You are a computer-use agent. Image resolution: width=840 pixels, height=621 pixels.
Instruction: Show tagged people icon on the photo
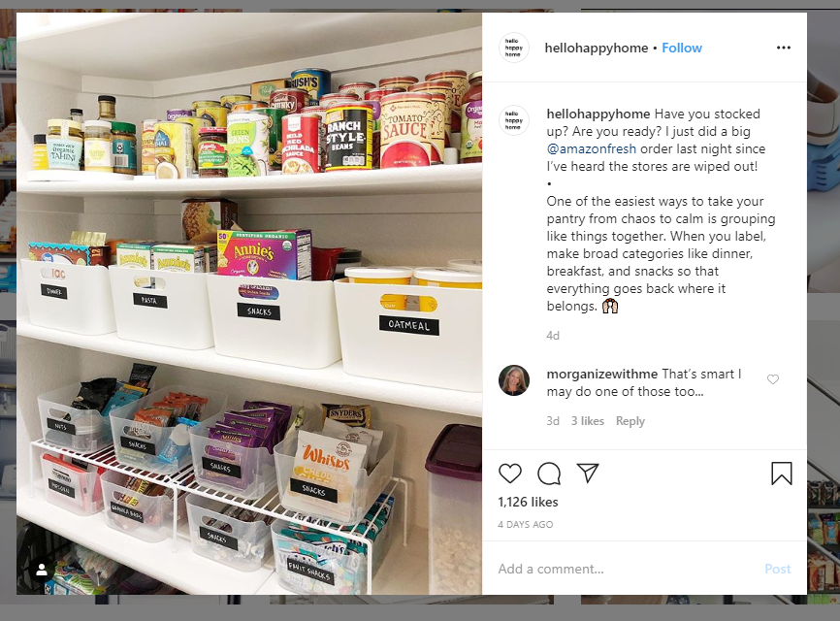click(42, 571)
